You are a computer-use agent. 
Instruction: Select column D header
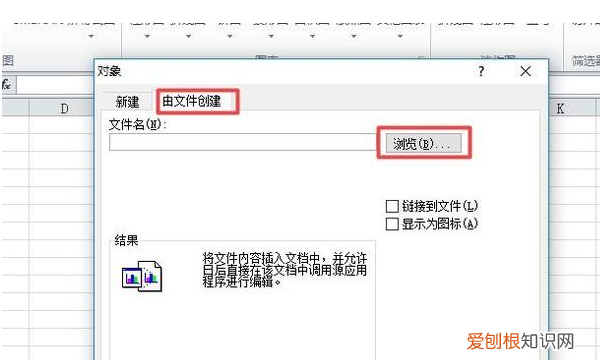tap(62, 109)
